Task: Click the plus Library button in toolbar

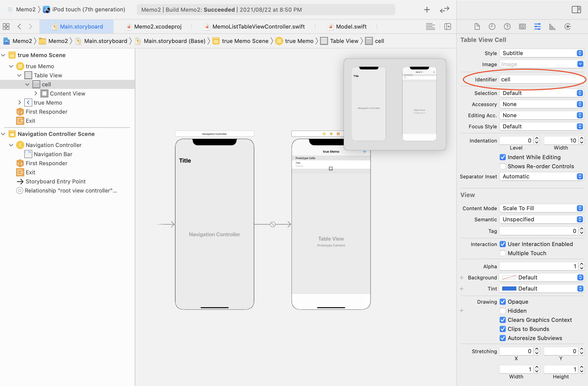Action: pyautogui.click(x=427, y=10)
